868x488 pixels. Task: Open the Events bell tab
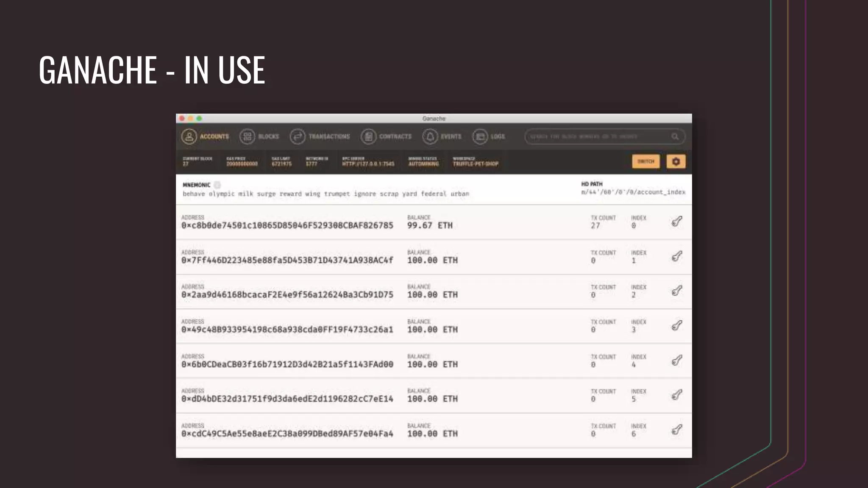(442, 136)
